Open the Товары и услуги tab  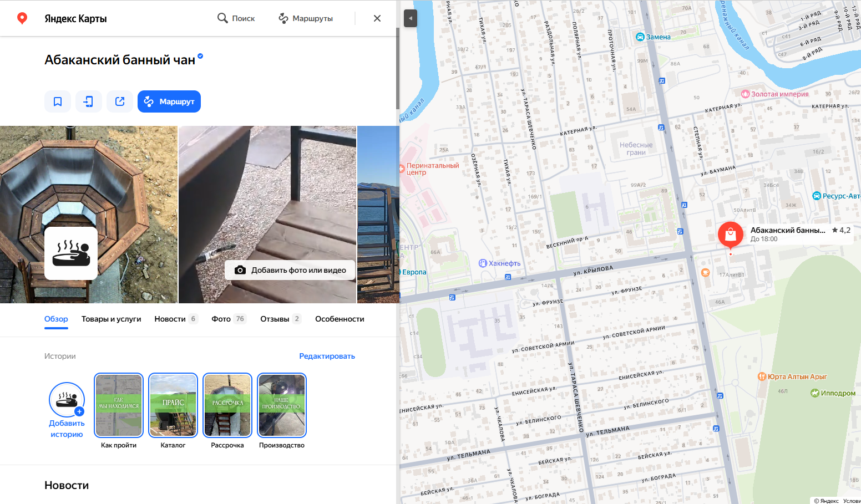coord(112,319)
